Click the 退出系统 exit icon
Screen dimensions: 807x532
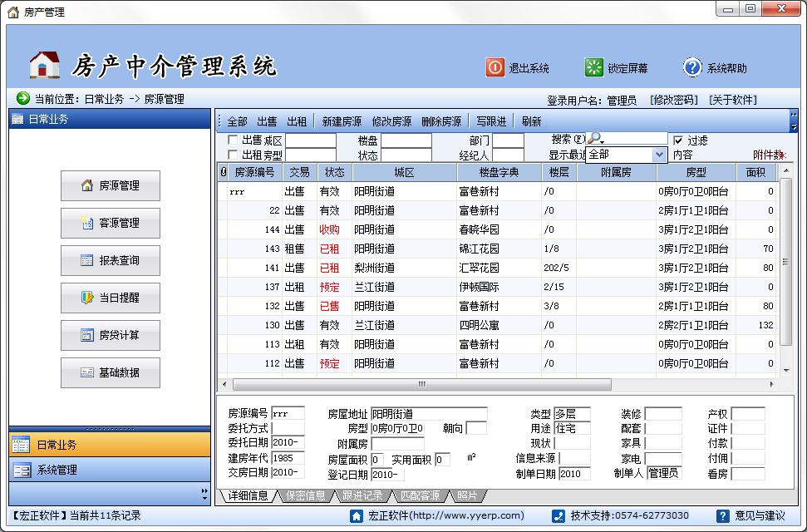495,67
